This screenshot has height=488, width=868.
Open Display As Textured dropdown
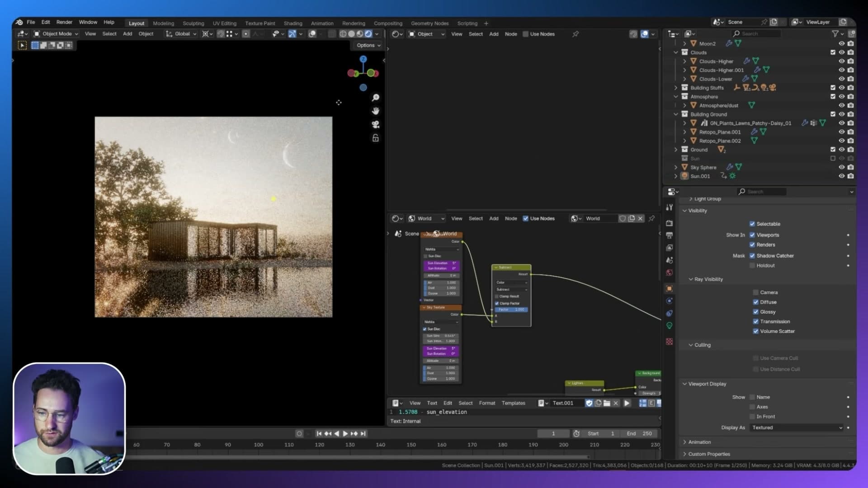797,428
